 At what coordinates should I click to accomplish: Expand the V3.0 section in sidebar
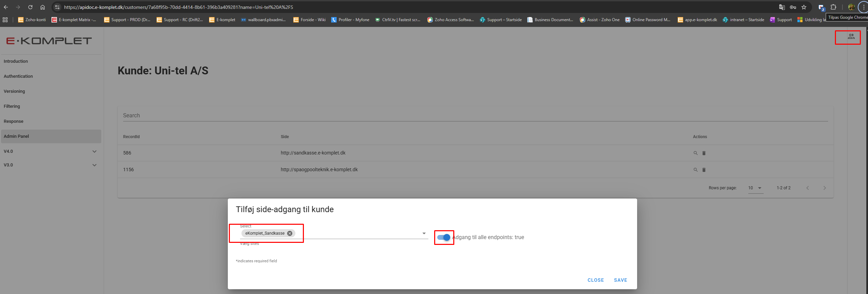click(x=94, y=165)
